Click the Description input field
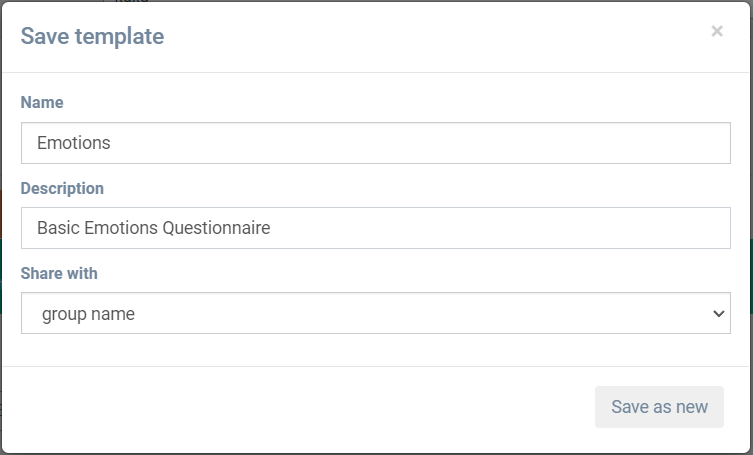This screenshot has height=455, width=753. click(375, 228)
